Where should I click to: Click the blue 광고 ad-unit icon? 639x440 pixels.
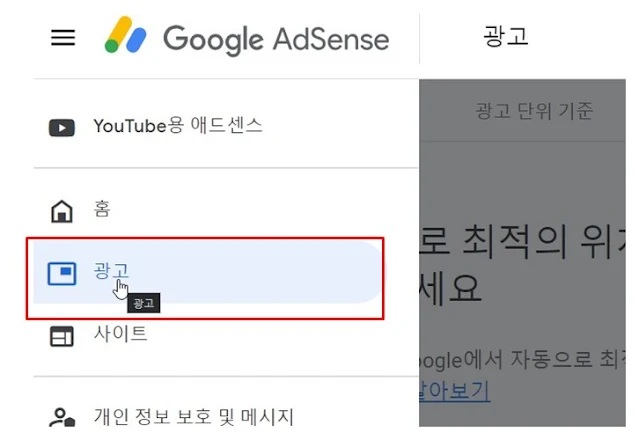[62, 273]
